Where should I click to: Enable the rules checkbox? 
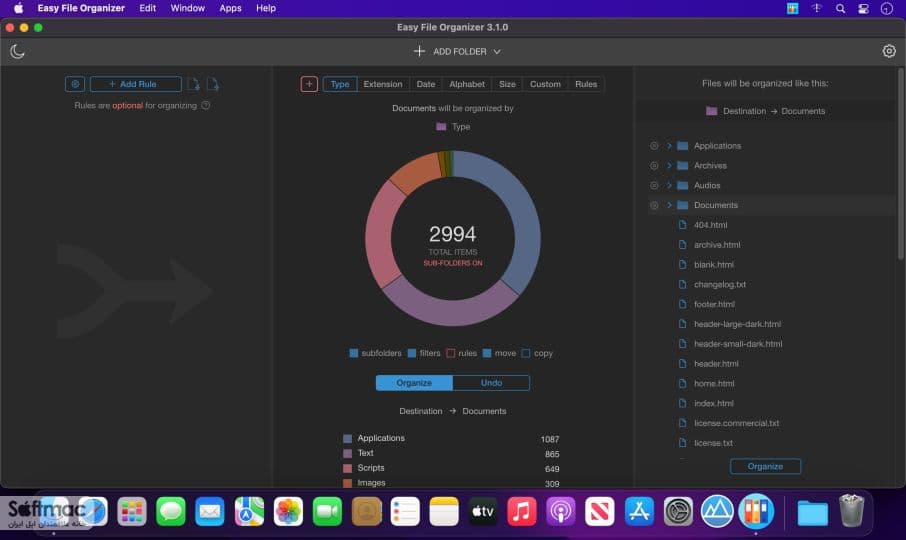[451, 353]
